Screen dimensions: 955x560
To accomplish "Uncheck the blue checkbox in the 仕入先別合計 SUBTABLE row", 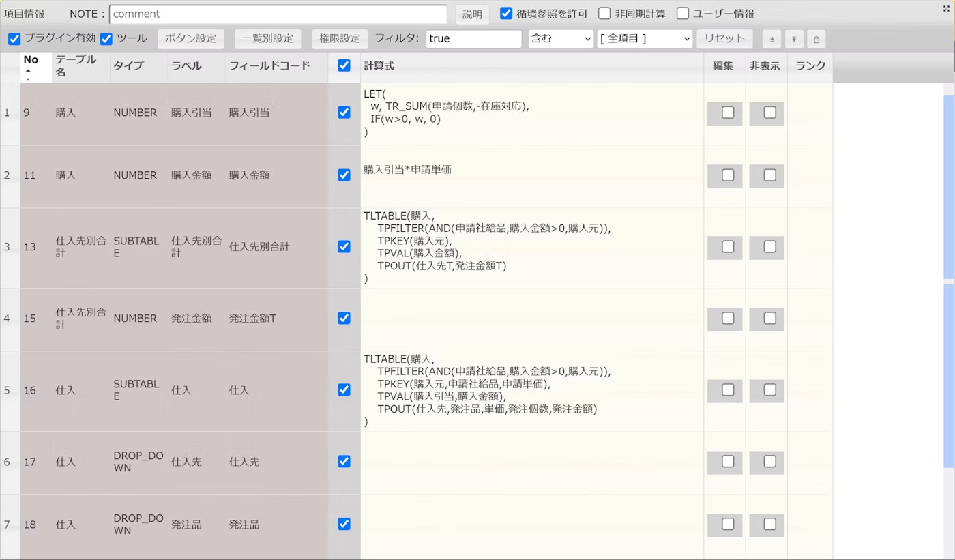I will point(344,246).
